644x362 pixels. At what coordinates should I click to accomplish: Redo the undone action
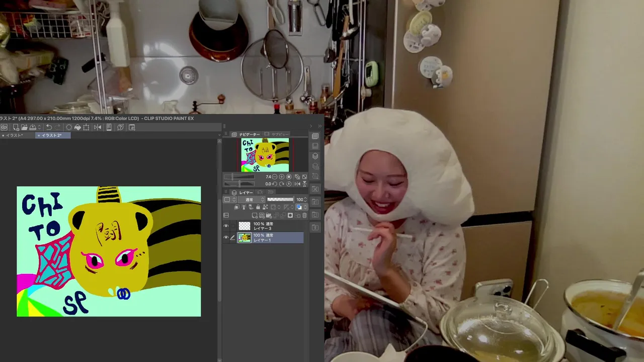point(57,127)
